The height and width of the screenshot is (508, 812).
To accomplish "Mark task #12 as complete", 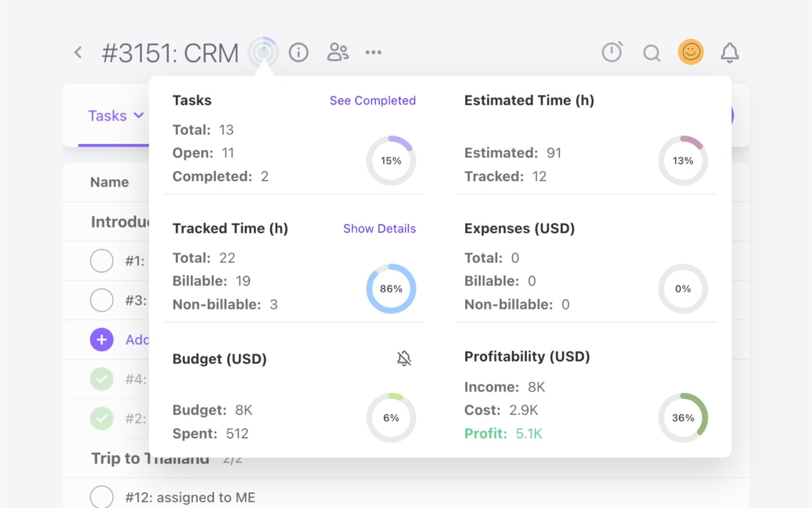I will [101, 497].
